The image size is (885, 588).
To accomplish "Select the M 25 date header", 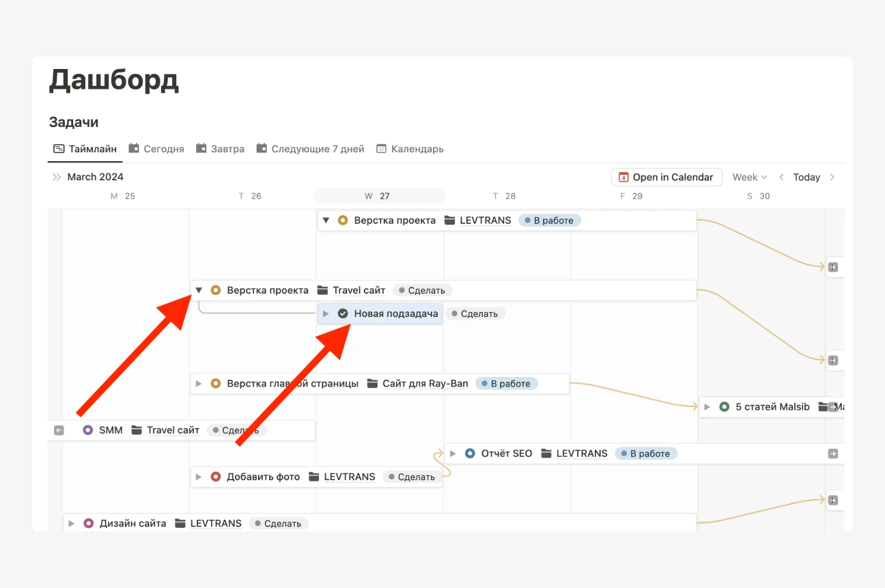I will pyautogui.click(x=123, y=196).
